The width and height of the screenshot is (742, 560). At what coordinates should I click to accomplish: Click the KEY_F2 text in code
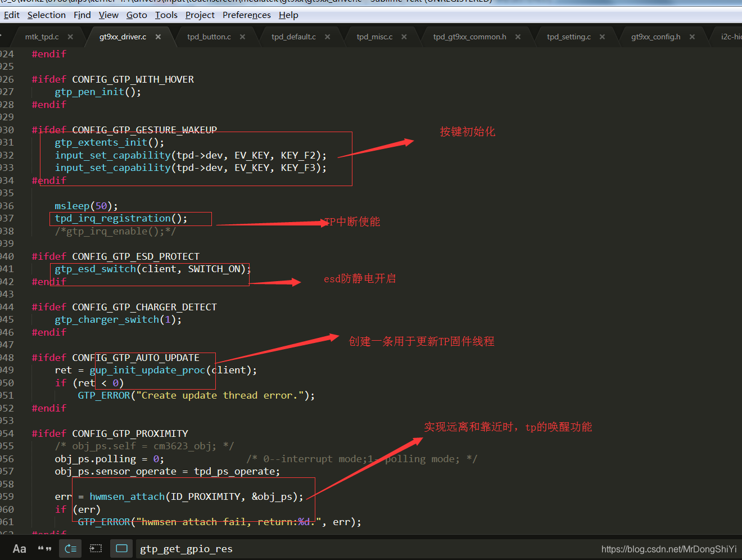298,155
